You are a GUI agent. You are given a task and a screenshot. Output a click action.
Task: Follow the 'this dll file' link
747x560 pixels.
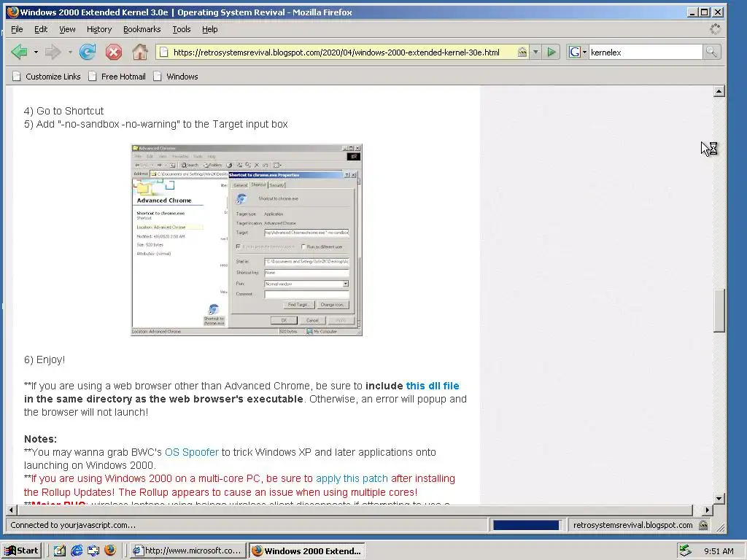coord(433,386)
